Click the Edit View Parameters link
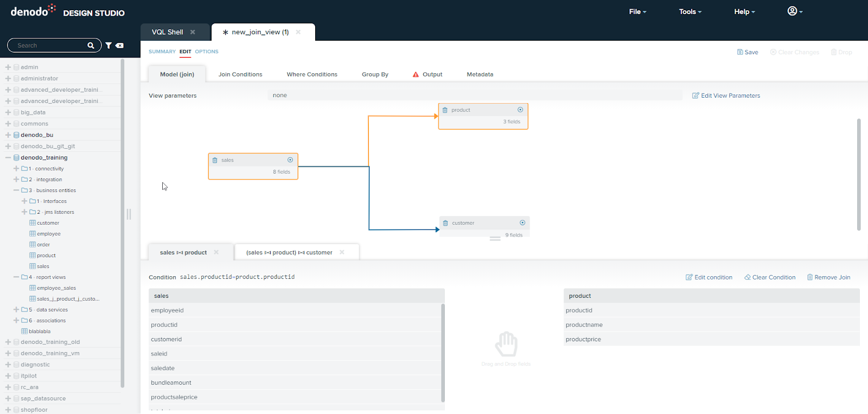Screen dimensions: 868x414 (x=726, y=95)
